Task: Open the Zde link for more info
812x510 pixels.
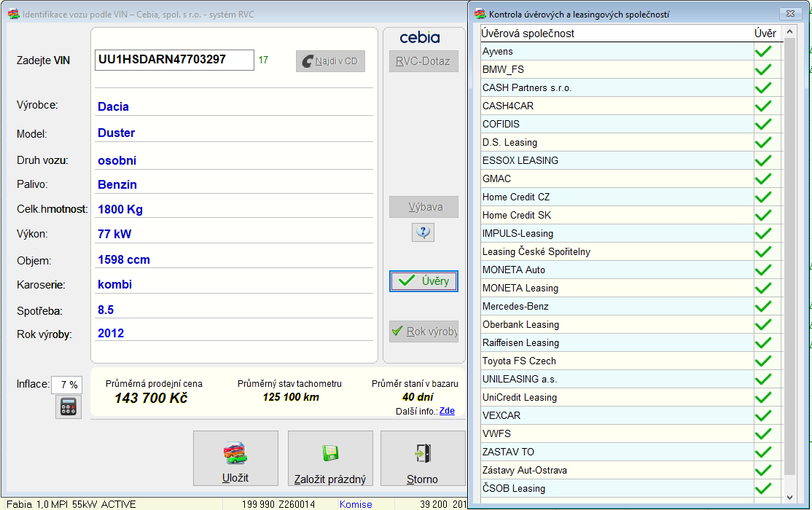Action: pos(447,411)
